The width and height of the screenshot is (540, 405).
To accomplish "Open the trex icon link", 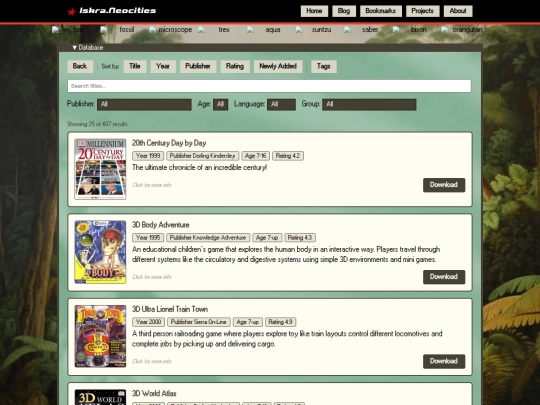I will [214, 30].
